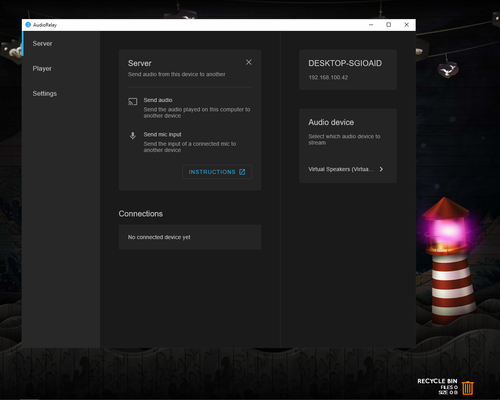Click 'Select which audio device to stream' text

pos(344,139)
